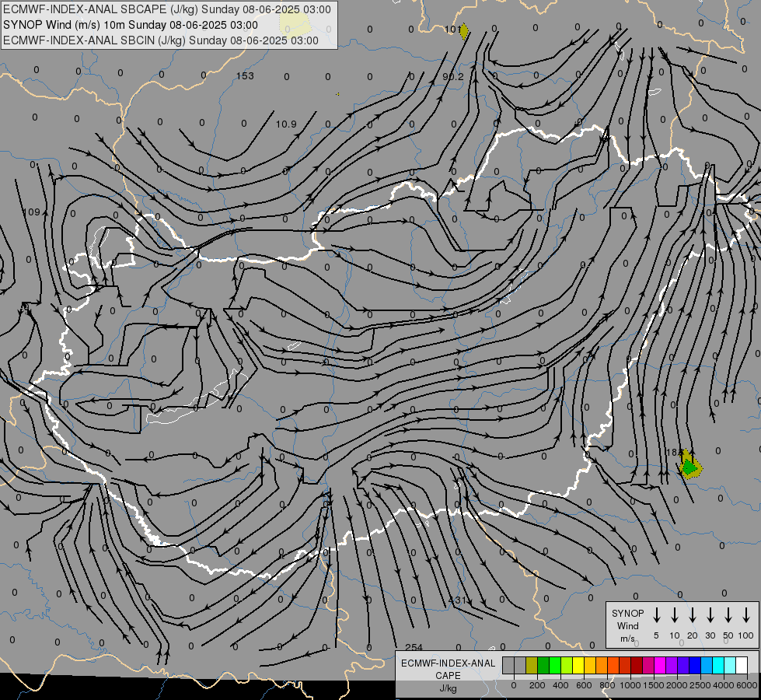Pick the olive CAPE legend swatch
Image resolution: width=761 pixels, height=700 pixels.
click(532, 665)
